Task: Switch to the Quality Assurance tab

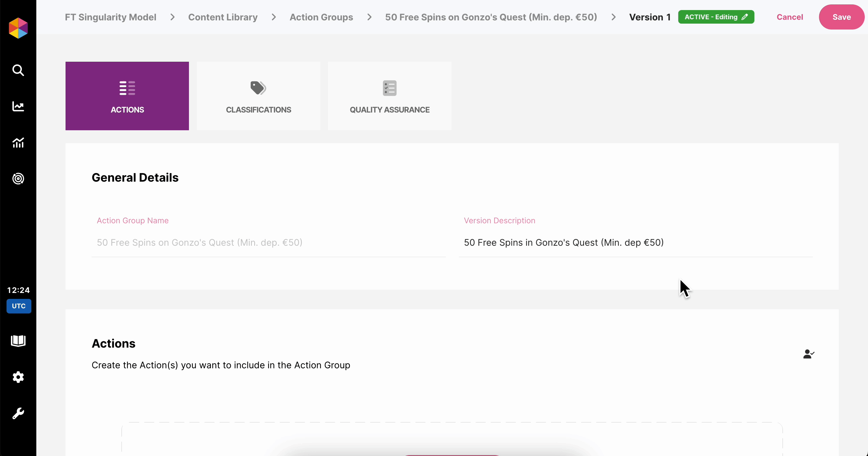Action: point(389,96)
